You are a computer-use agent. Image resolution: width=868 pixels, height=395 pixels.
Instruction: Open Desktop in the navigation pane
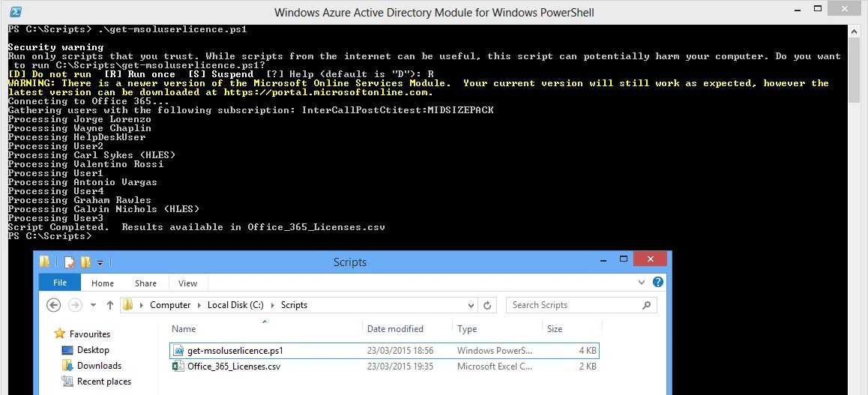[x=93, y=349]
